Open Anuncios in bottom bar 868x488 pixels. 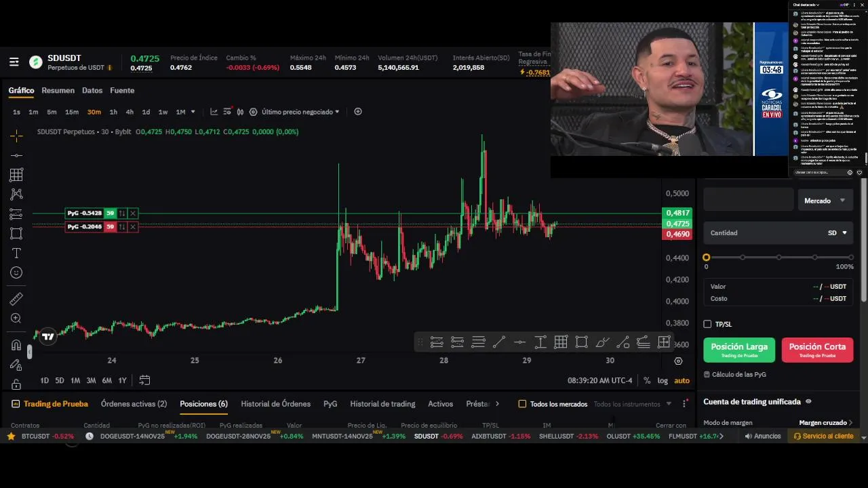tap(763, 436)
